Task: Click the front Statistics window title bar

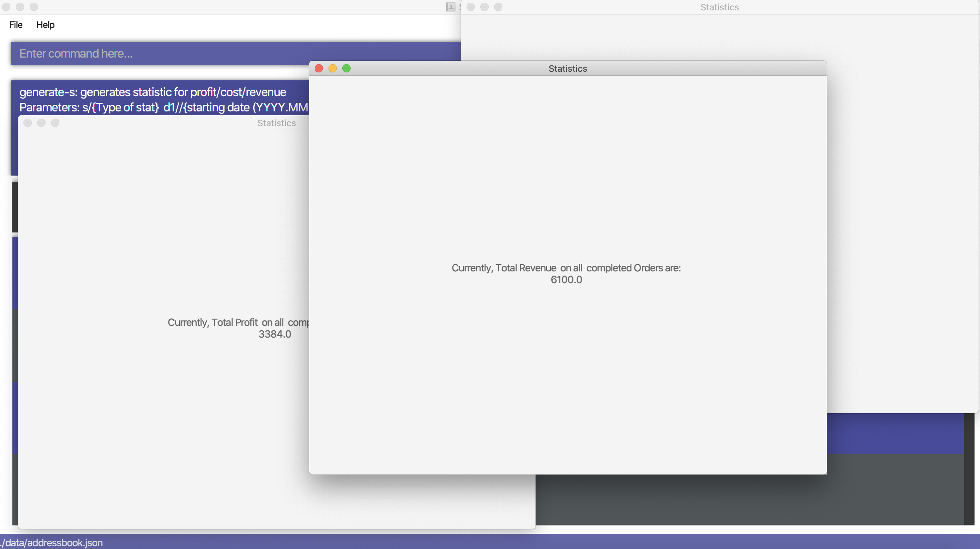Action: tap(568, 68)
